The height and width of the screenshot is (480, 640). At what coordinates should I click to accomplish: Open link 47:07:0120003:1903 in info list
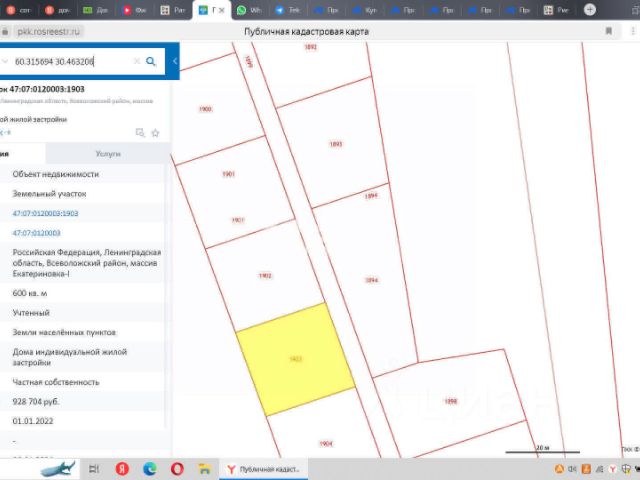click(x=45, y=213)
